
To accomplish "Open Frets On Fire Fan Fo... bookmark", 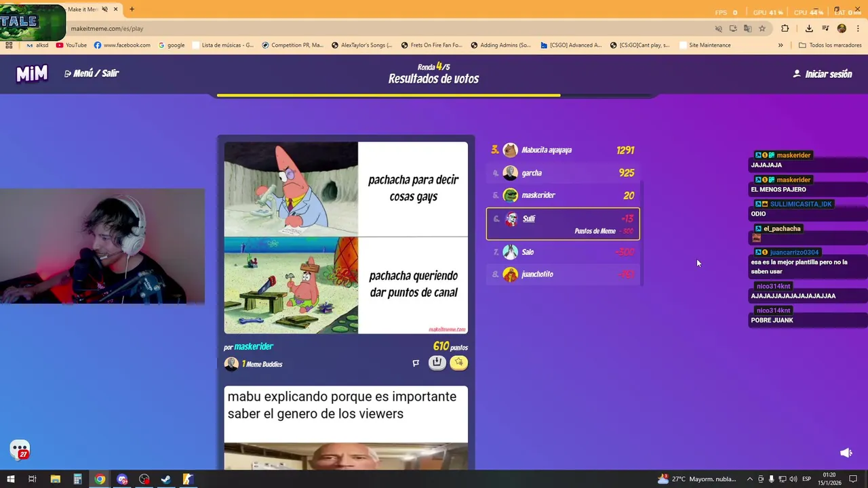I will coord(431,45).
